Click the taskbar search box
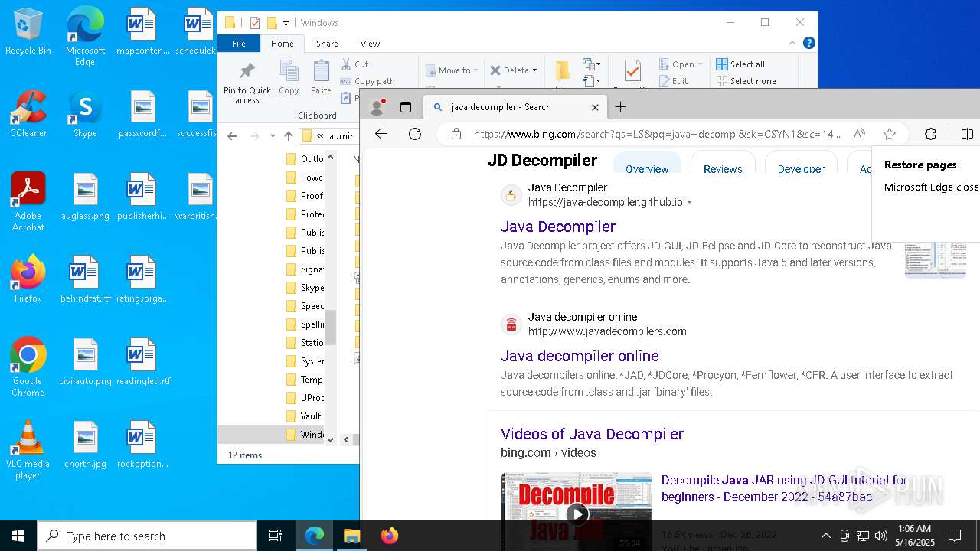The width and height of the screenshot is (980, 551). [147, 536]
